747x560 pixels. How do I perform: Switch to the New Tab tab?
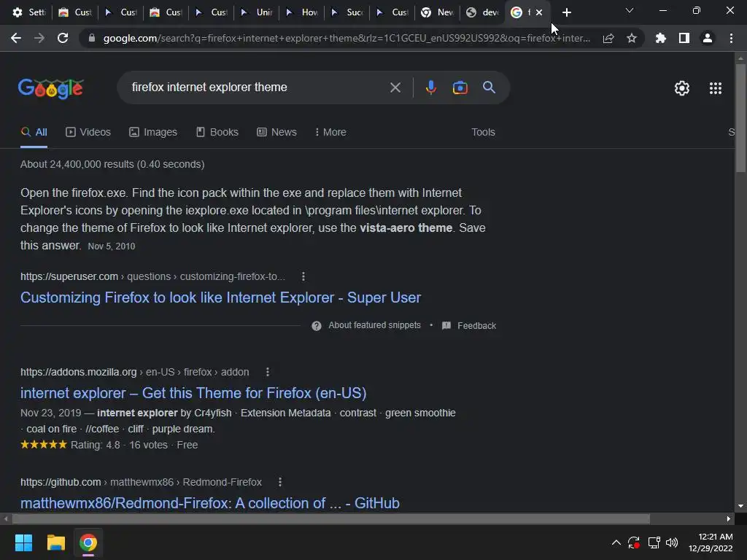(x=438, y=12)
